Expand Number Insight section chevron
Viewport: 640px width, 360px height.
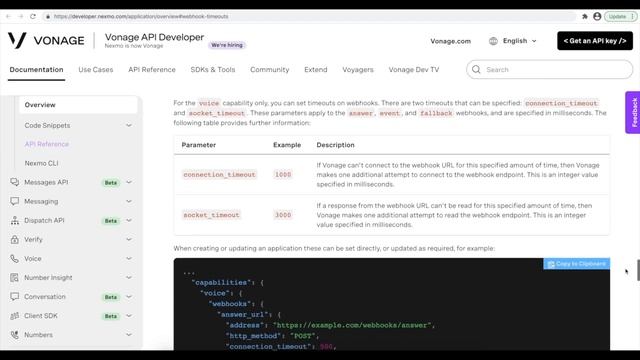point(129,278)
